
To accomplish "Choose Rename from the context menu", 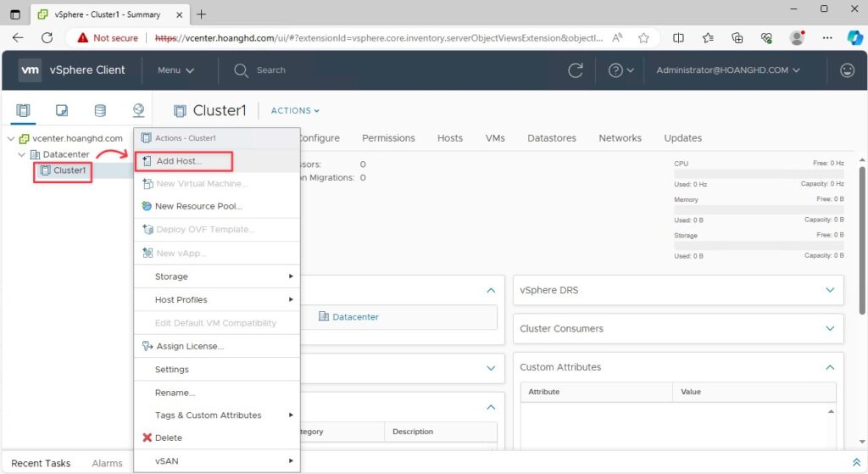I will (217, 393).
